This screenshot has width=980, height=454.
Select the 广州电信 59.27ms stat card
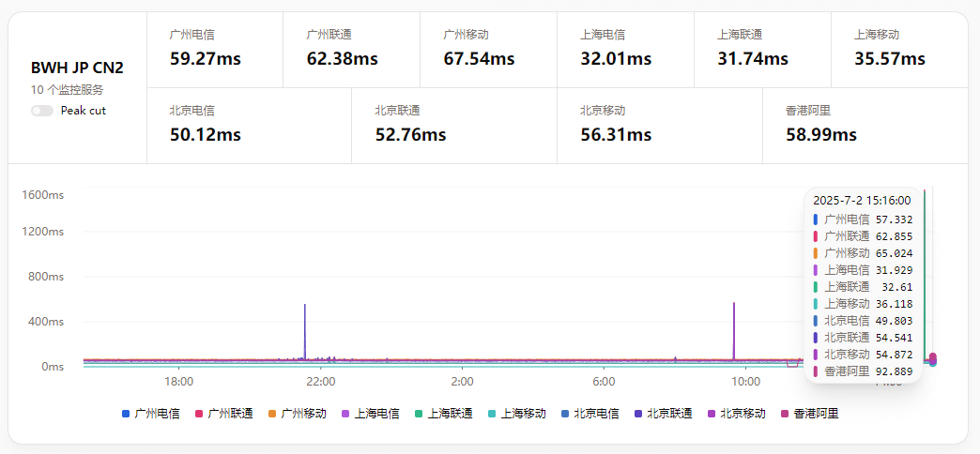(x=215, y=50)
